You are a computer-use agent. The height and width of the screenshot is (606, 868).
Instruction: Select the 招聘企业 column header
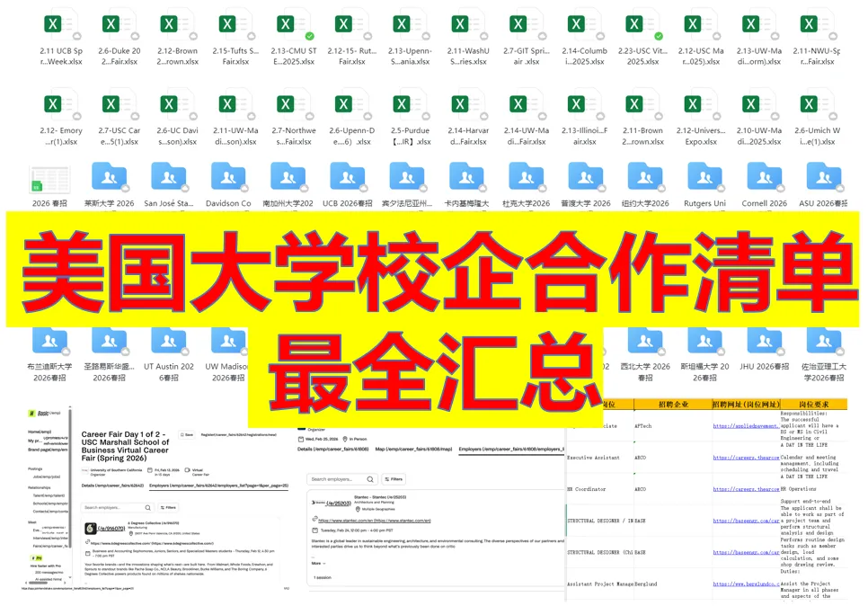[x=673, y=405]
